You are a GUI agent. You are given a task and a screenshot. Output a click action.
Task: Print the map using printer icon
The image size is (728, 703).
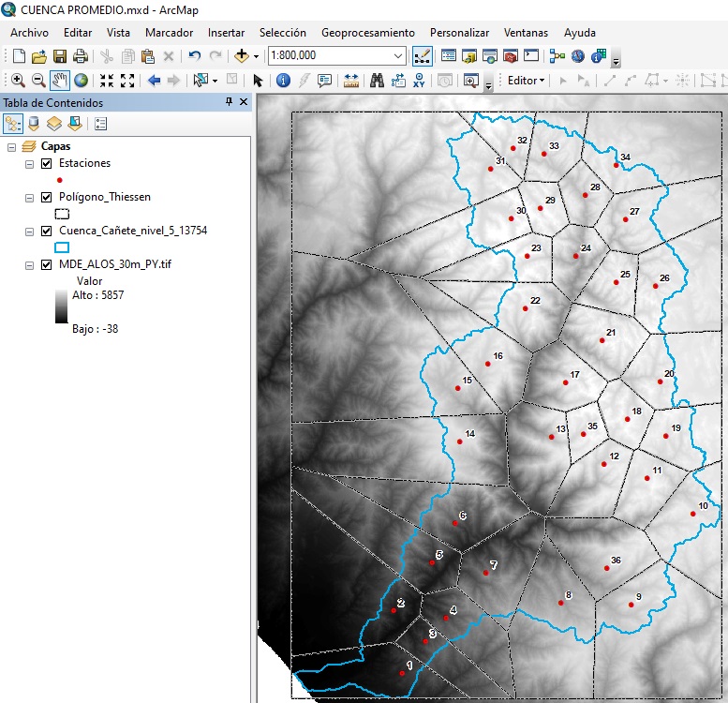[81, 56]
